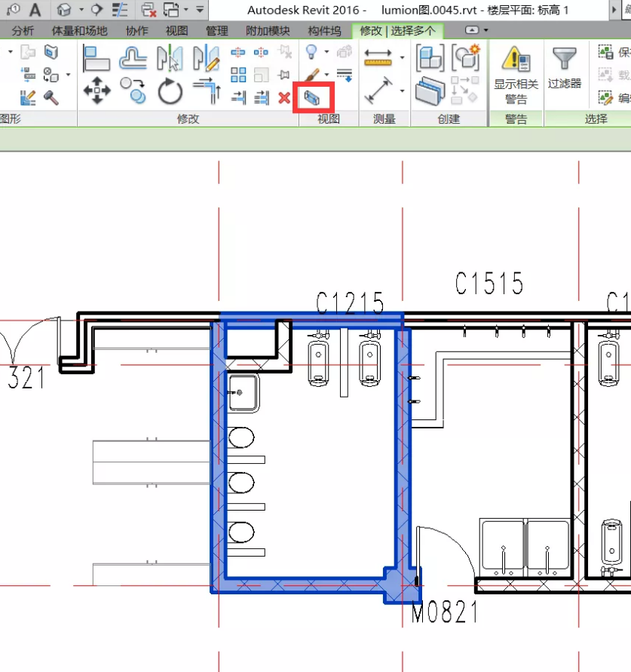Switch to the 视图 ribbon tab
This screenshot has height=672, width=631.
(177, 30)
